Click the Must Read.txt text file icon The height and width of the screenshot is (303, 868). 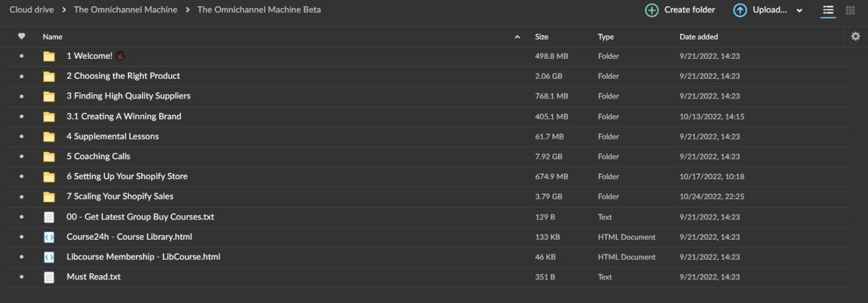pyautogui.click(x=49, y=277)
